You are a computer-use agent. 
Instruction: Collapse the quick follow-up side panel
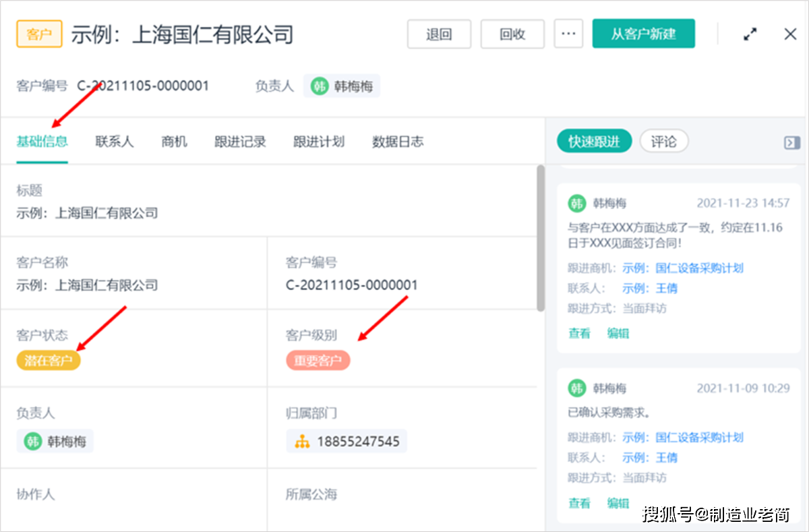pyautogui.click(x=791, y=142)
